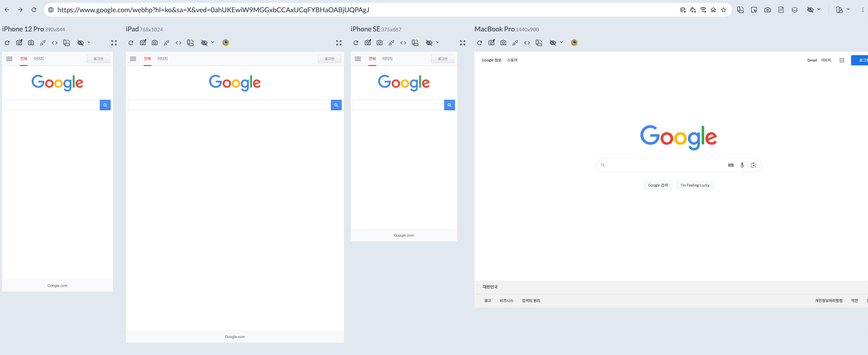The height and width of the screenshot is (355, 868).
Task: Toggle eye-off icon on MacBook Pro
Action: [553, 42]
